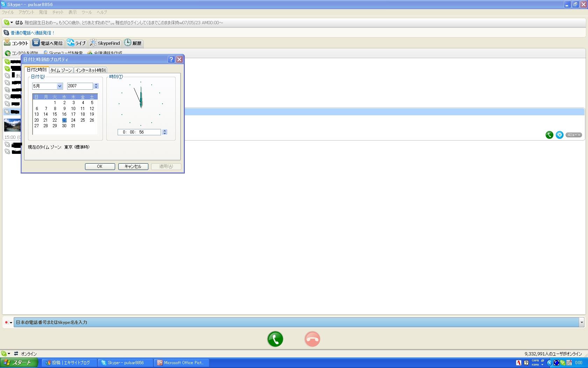Image resolution: width=588 pixels, height=368 pixels.
Task: Close the date and time properties dialog
Action: pyautogui.click(x=179, y=60)
